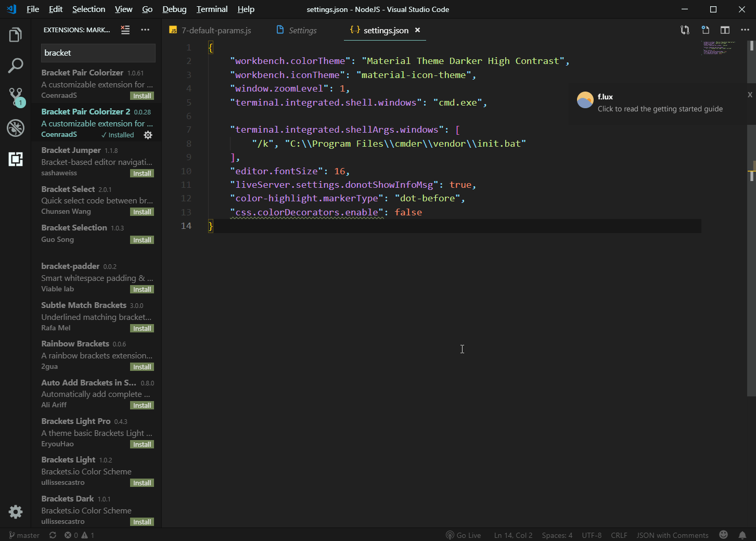This screenshot has width=756, height=541.
Task: Open the Go menu
Action: click(147, 9)
